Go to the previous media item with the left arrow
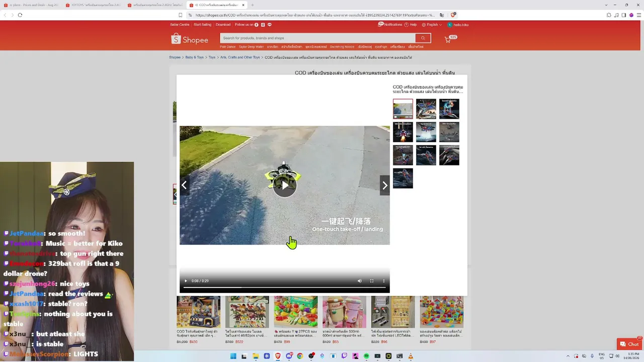Viewport: 644px width, 362px height. (x=184, y=186)
